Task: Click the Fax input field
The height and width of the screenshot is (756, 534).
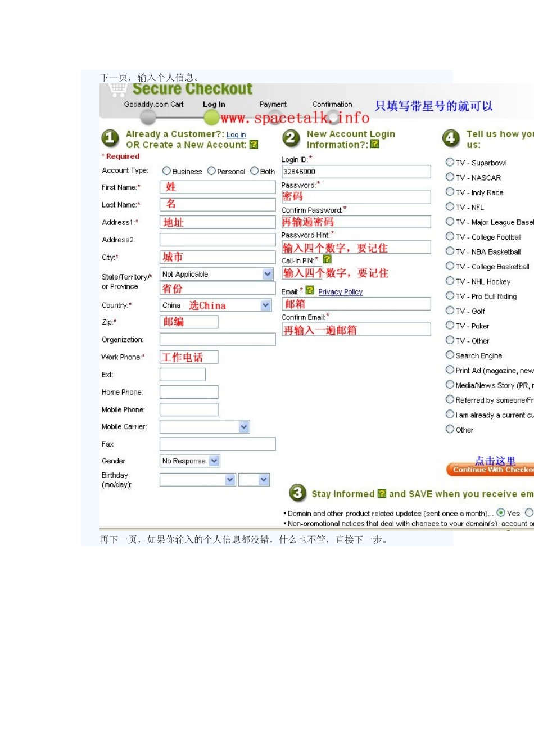Action: (x=218, y=444)
